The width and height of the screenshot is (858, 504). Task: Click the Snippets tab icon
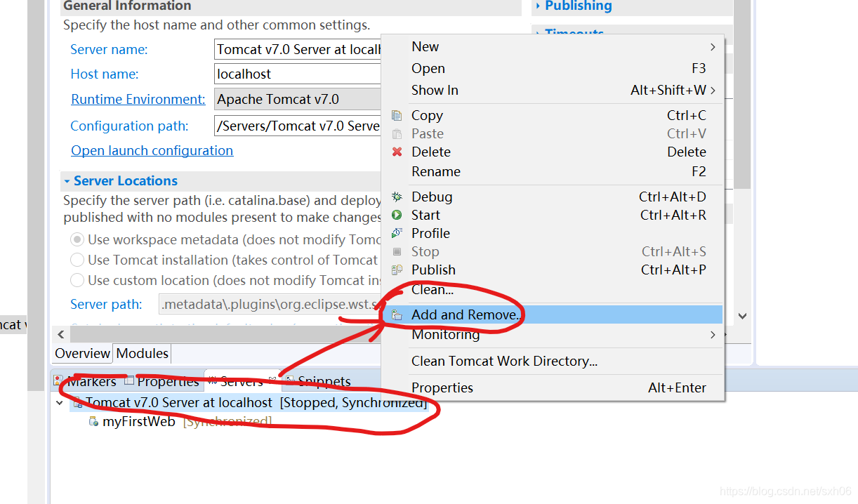(x=289, y=380)
